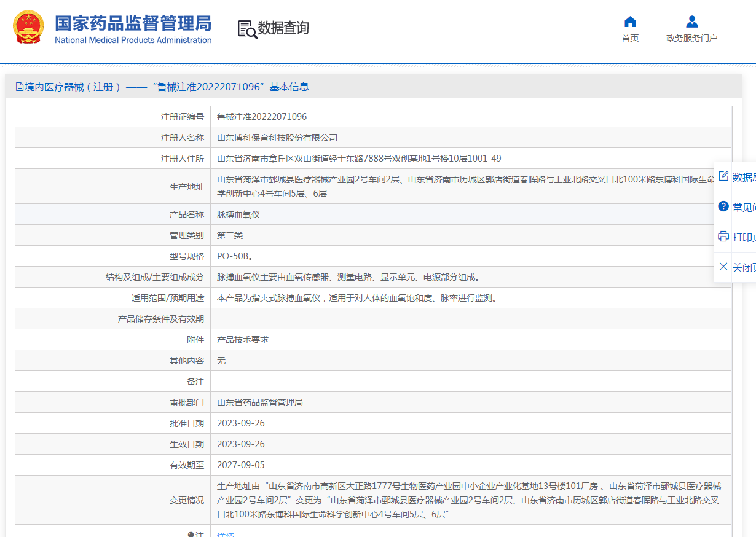Click the 产品储存条件及有效期 label
The height and width of the screenshot is (537, 756).
161,319
